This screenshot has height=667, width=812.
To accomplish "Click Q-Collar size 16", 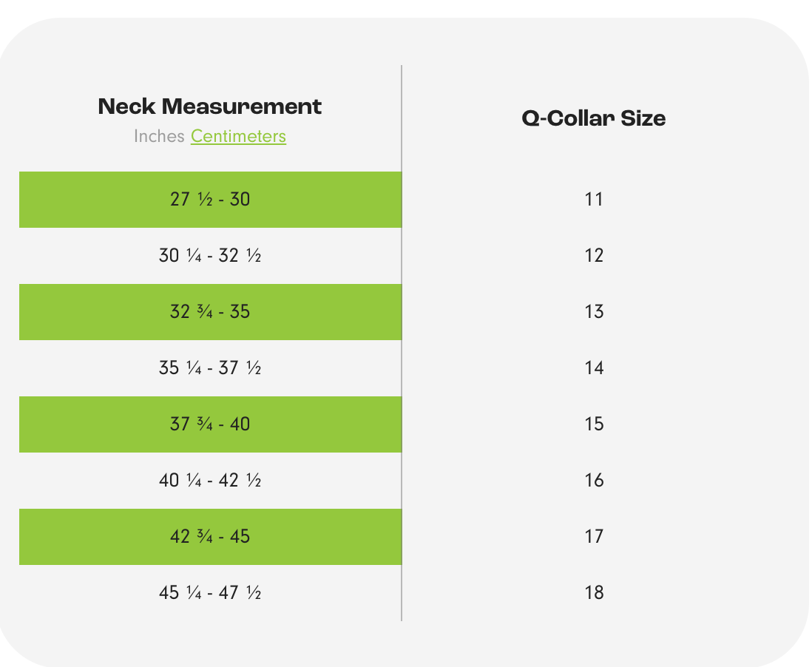I will tap(594, 481).
